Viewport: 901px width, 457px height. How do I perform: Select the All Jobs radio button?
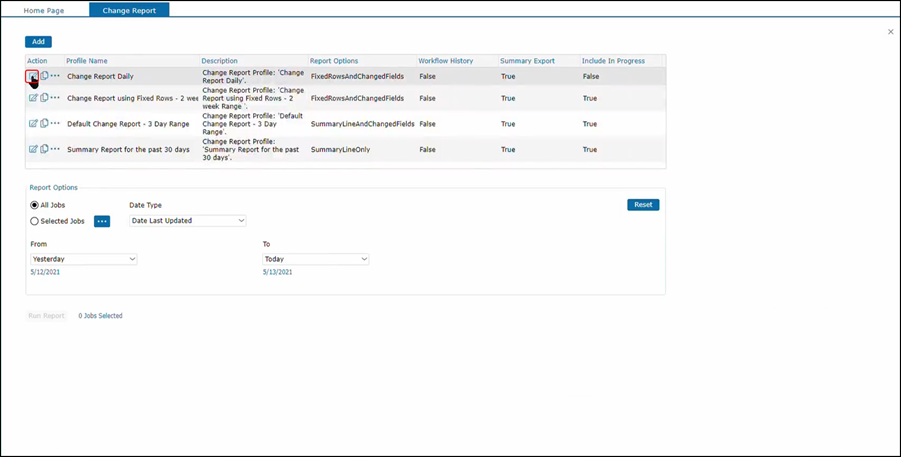35,205
